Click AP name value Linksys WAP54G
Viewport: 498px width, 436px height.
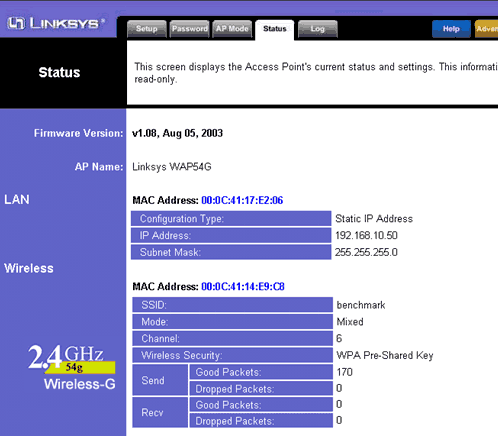(x=172, y=167)
